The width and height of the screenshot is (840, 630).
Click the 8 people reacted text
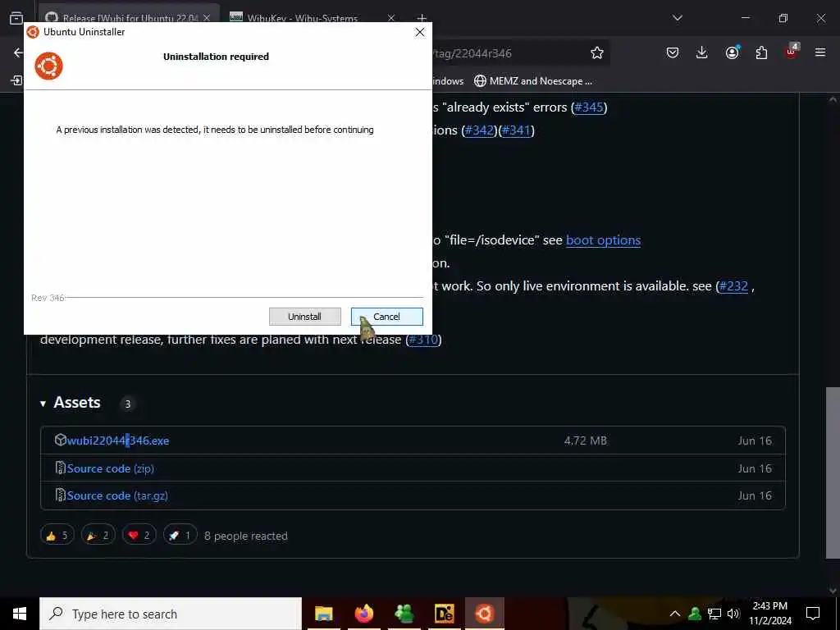246,536
